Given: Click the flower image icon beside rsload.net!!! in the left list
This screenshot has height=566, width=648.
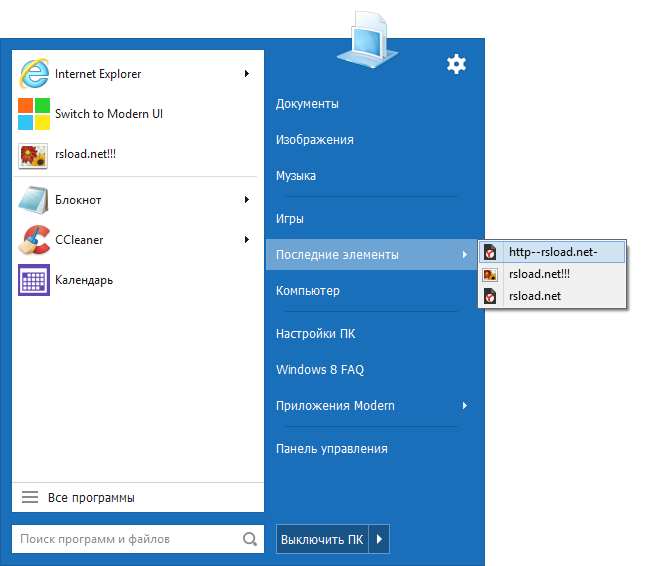Looking at the screenshot, I should click(33, 156).
